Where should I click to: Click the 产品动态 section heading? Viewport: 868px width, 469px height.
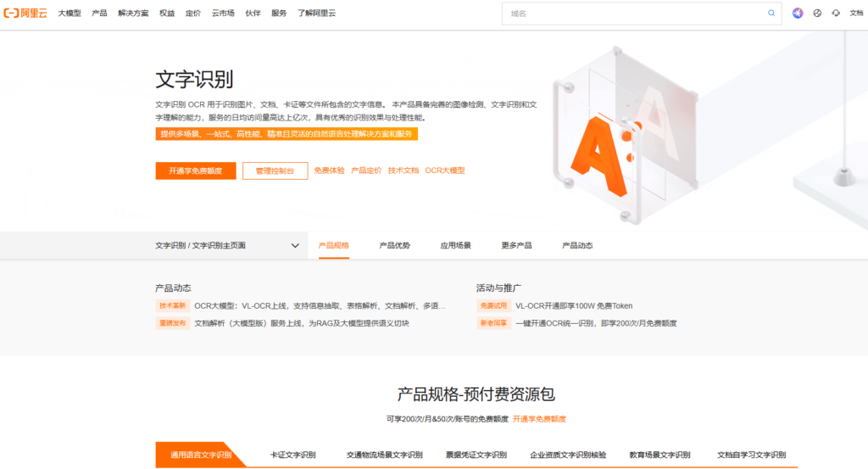coord(173,288)
